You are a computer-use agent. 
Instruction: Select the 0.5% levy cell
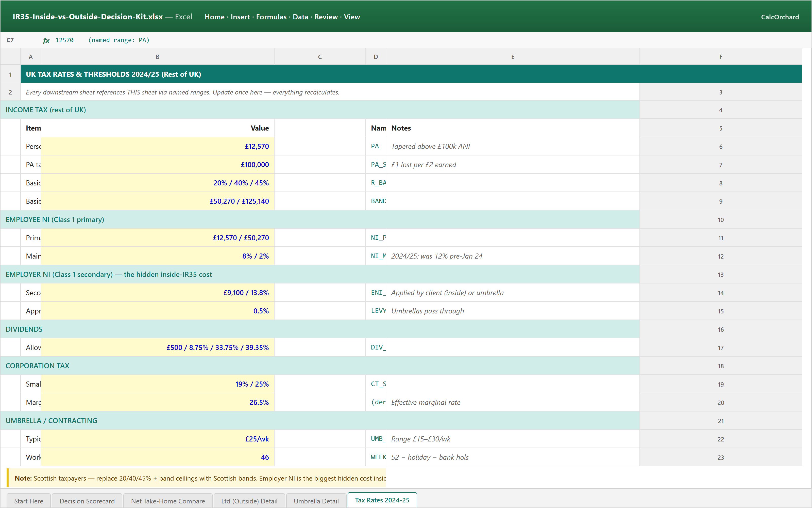coord(157,311)
